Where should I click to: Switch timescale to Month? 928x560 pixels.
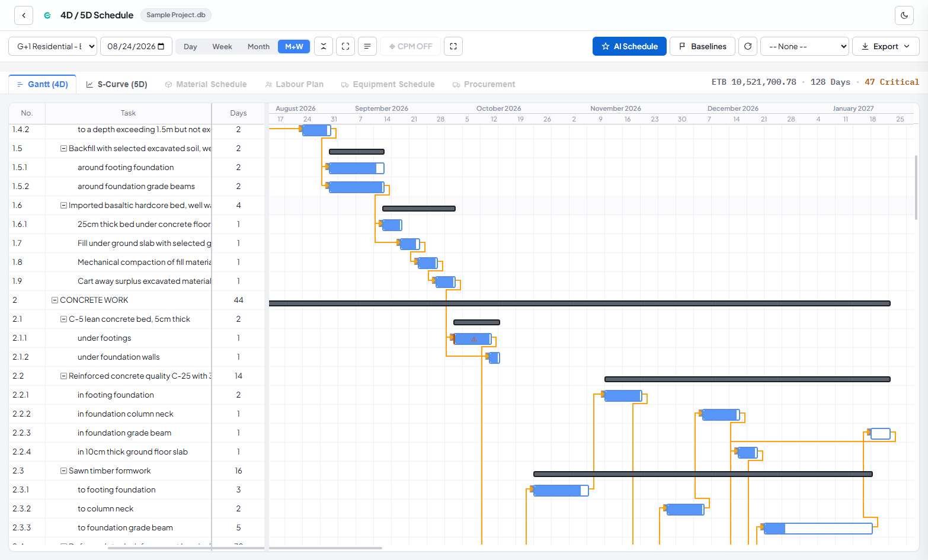(x=258, y=46)
